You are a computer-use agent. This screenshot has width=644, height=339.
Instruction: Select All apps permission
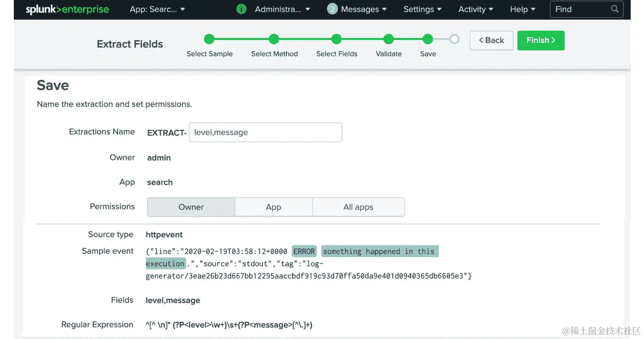click(358, 207)
